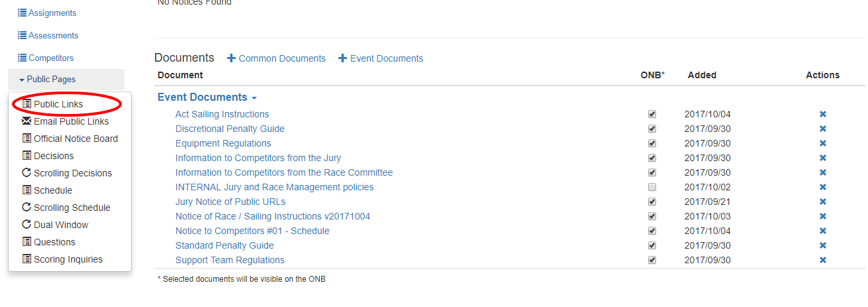Select Public Links from the menu
868x307 pixels.
pyautogui.click(x=58, y=104)
